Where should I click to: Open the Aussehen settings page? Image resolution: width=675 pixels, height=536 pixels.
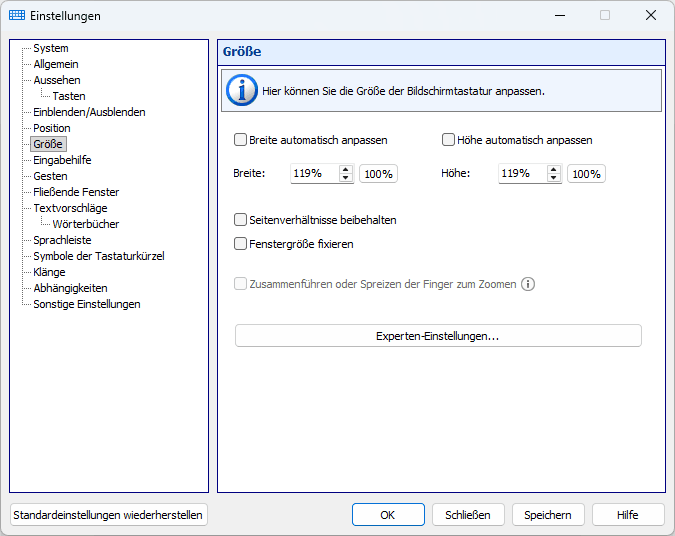click(57, 80)
